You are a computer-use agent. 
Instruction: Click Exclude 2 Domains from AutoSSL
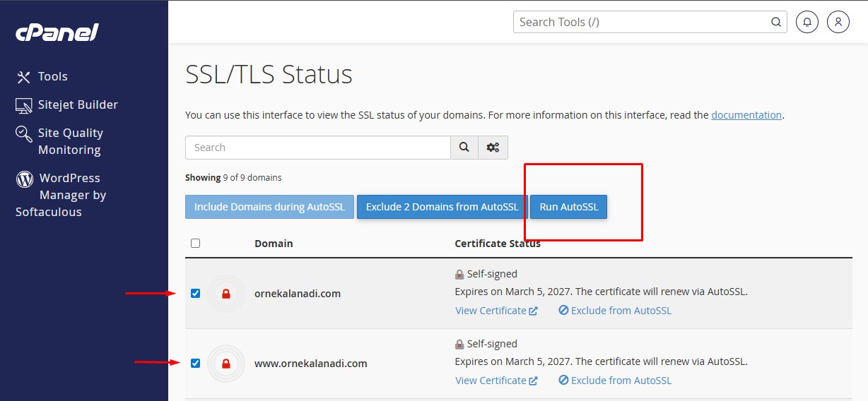[x=442, y=207]
